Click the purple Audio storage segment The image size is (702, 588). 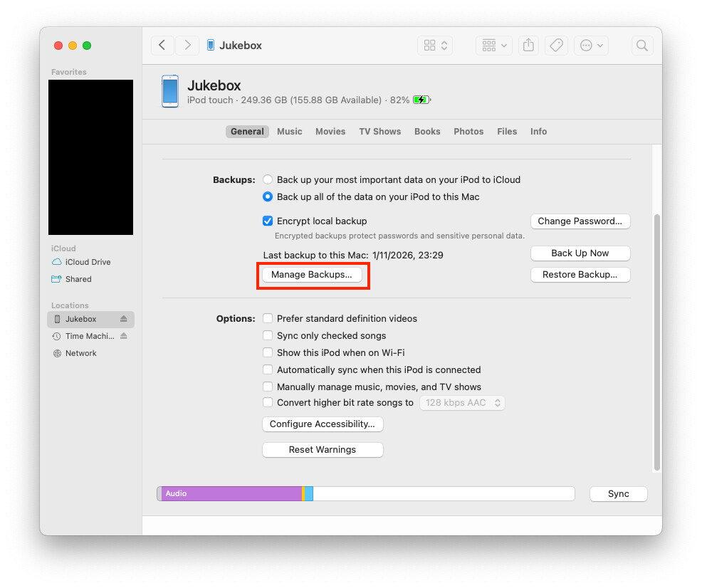click(231, 494)
